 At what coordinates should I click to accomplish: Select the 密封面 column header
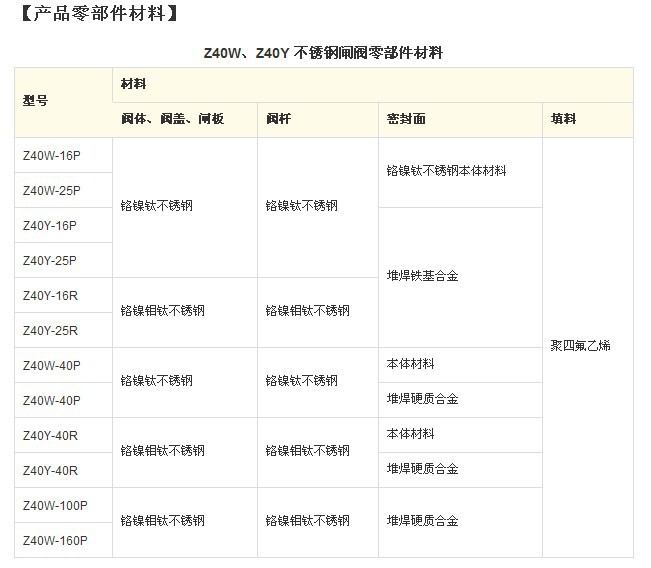pos(406,119)
